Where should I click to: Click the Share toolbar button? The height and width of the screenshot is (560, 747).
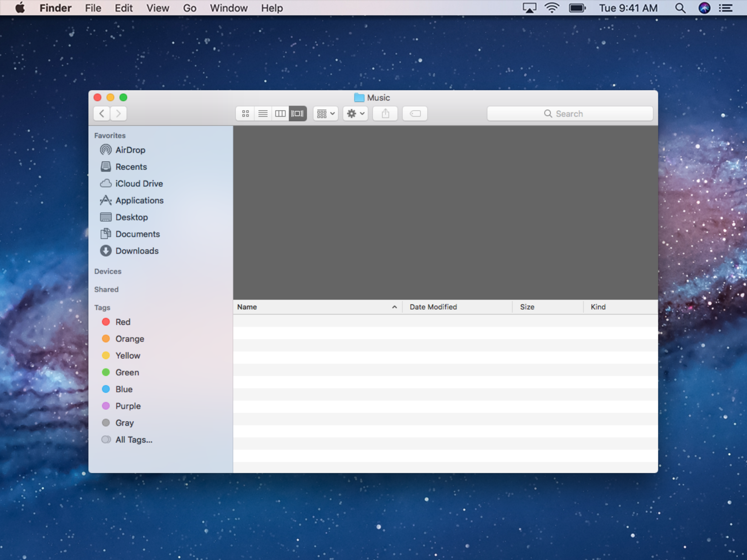[x=385, y=114]
